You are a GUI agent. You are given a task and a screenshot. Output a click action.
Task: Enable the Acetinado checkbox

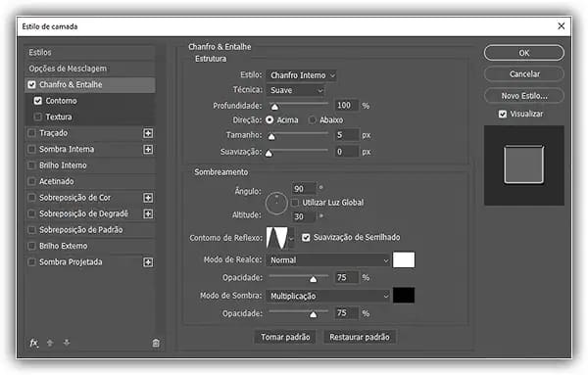click(x=32, y=181)
